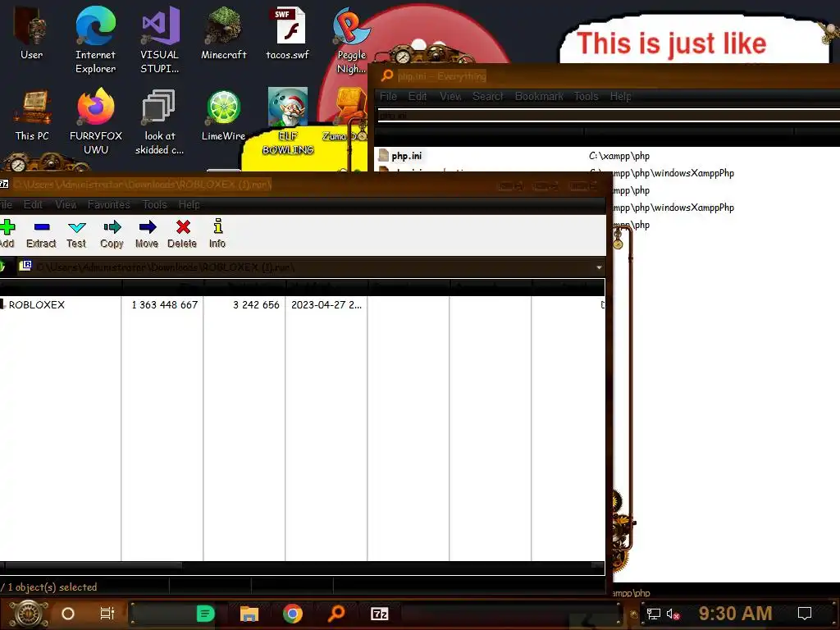The image size is (840, 630).
Task: Select the Minecraft desktop icon
Action: tap(224, 33)
